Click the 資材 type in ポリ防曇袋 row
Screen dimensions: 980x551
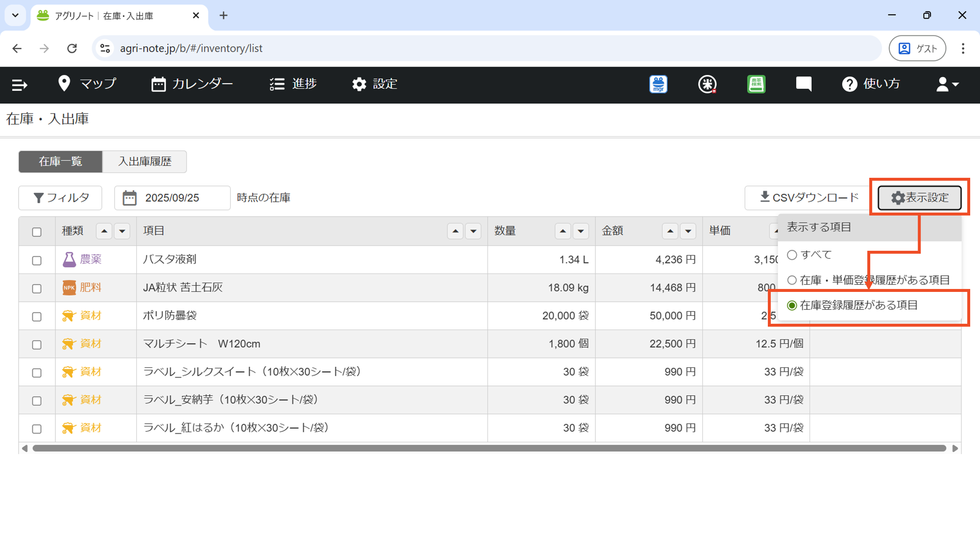point(82,315)
